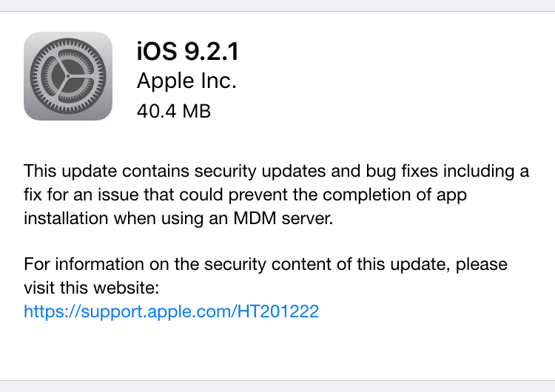The image size is (555, 392).
Task: Tap the line starting "This update contains security"
Action: coord(276,172)
